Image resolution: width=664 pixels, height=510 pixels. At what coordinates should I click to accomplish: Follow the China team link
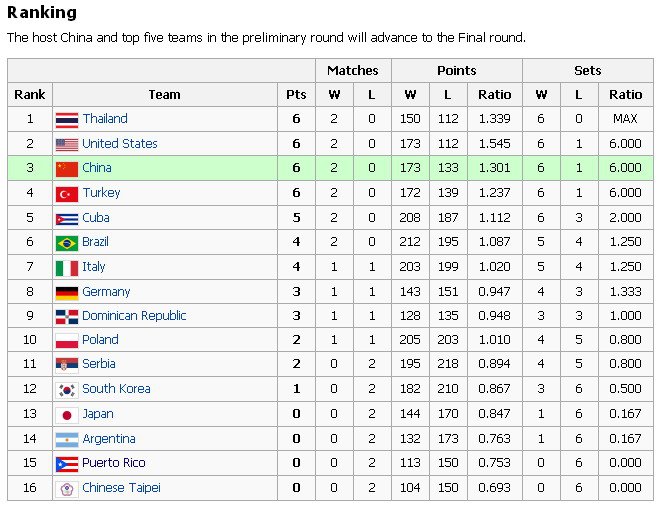coord(97,168)
